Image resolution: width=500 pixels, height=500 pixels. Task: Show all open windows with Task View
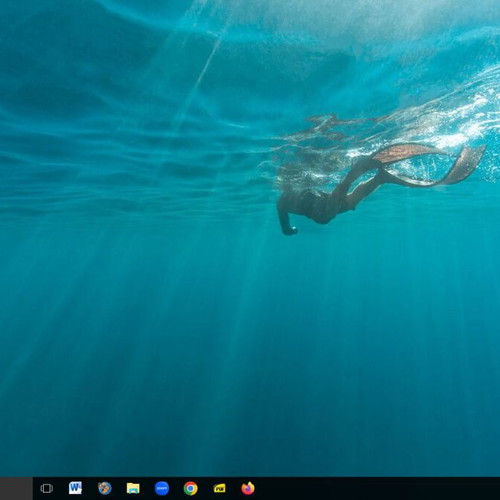point(46,489)
